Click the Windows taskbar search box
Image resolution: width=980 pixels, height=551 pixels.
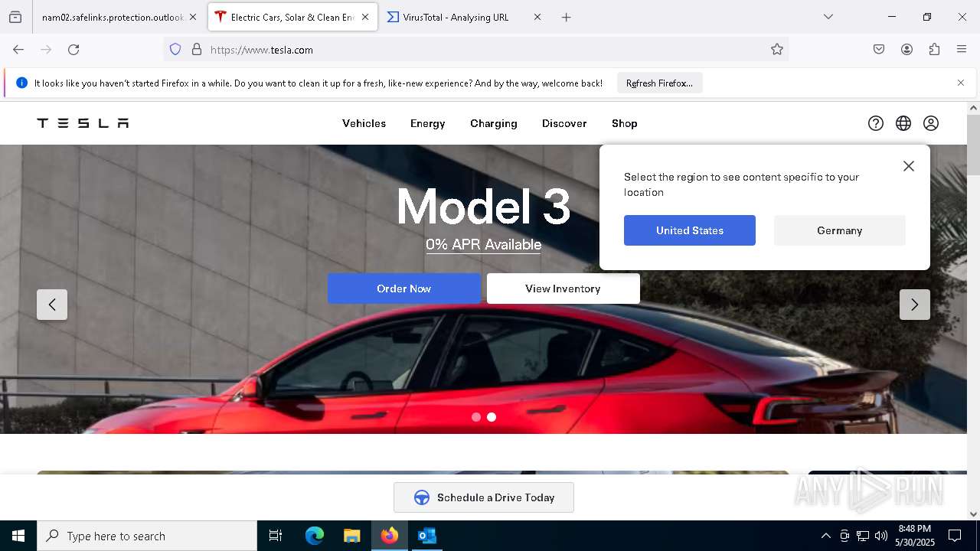click(x=147, y=536)
